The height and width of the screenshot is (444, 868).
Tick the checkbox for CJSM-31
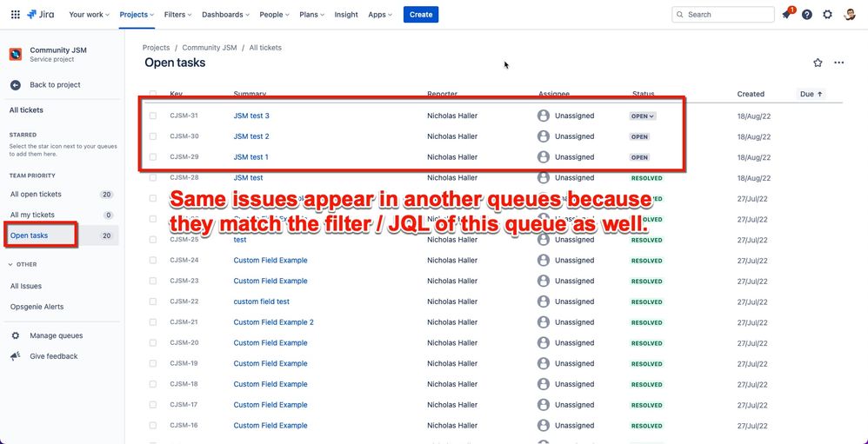coord(153,116)
